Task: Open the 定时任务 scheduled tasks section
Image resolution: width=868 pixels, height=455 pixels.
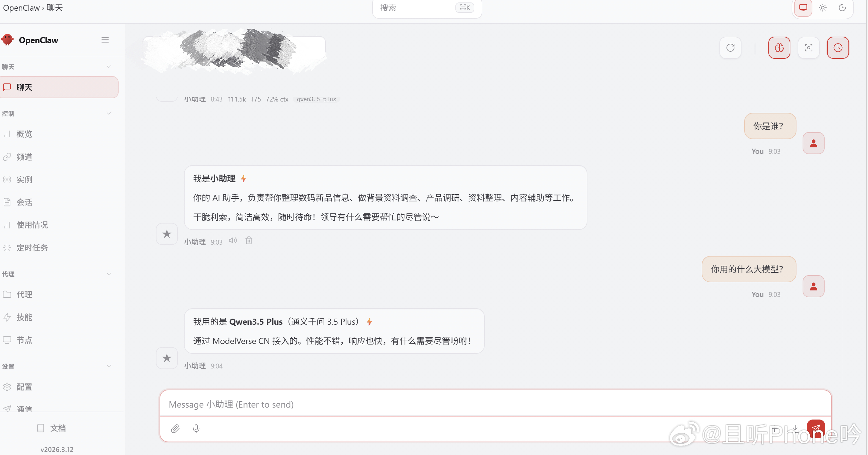Action: pyautogui.click(x=32, y=248)
